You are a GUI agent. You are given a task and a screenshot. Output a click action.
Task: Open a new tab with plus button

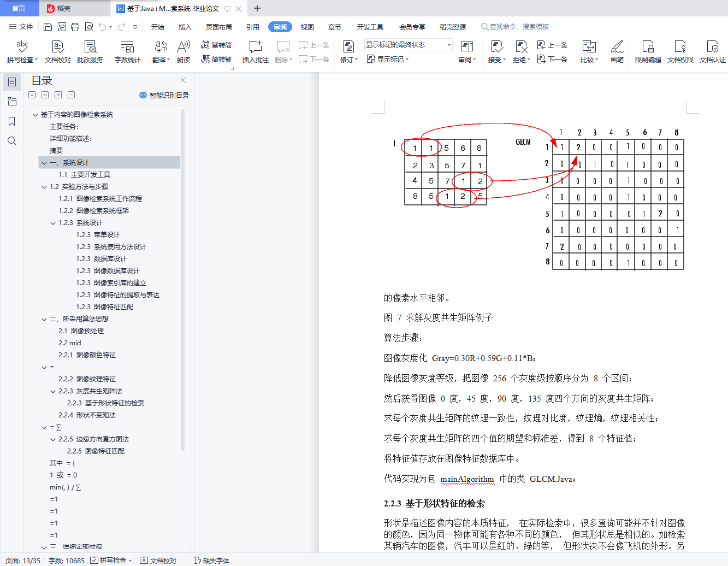coord(257,8)
